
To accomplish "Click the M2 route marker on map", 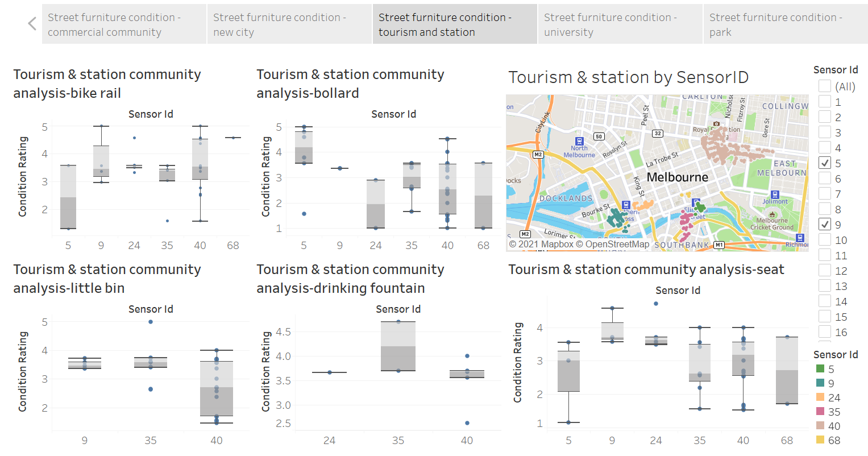I will [538, 154].
